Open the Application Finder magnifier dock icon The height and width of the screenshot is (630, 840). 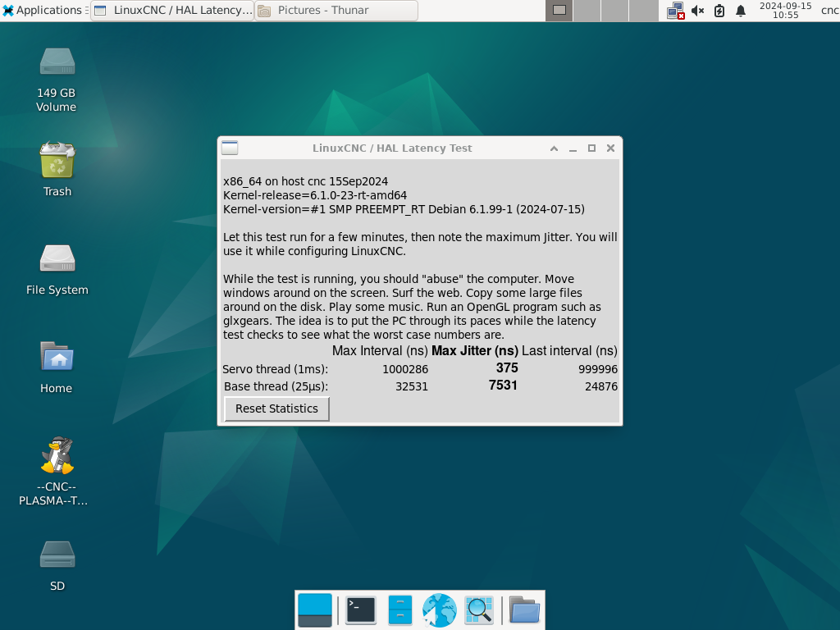tap(479, 610)
